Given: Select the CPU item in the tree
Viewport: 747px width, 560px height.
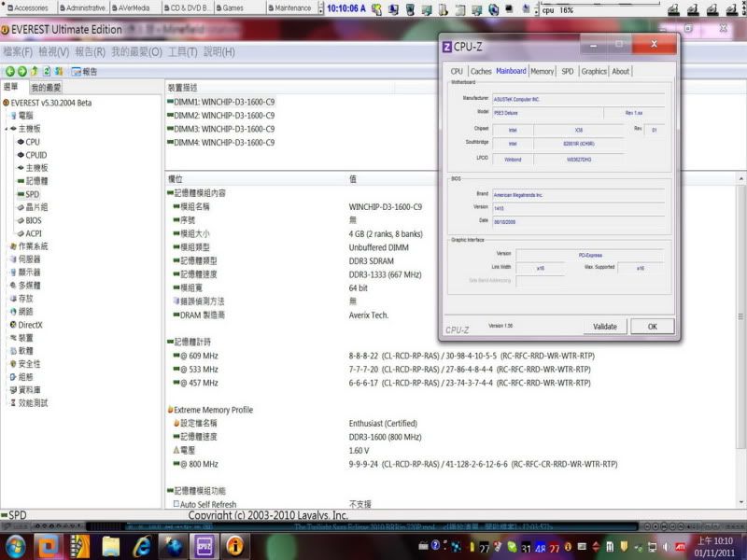Looking at the screenshot, I should click(29, 142).
